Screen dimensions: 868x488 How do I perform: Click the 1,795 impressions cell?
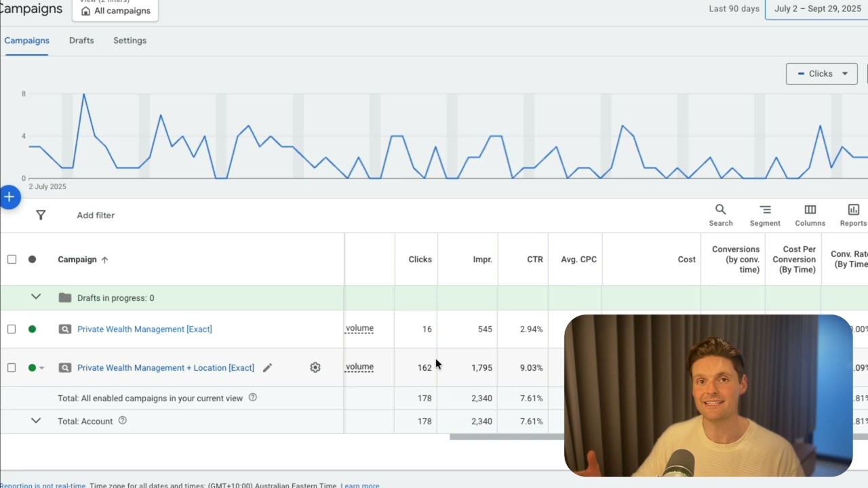point(481,368)
